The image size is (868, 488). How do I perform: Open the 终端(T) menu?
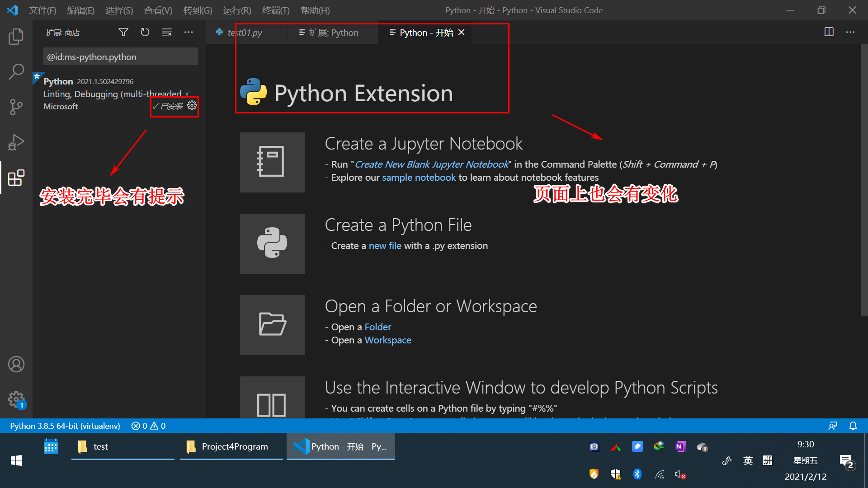pos(276,10)
